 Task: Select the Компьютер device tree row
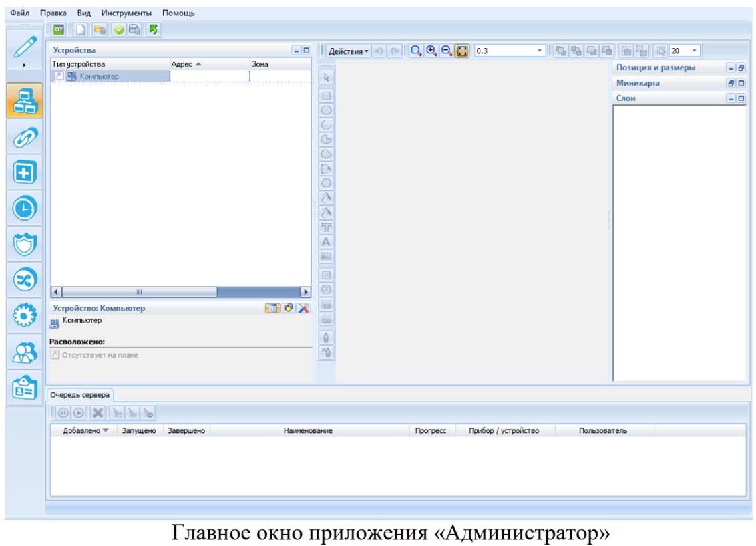pos(99,76)
